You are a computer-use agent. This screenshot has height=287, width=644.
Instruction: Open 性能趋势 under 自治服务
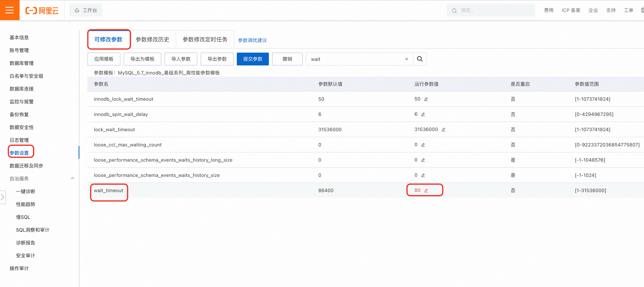[25, 204]
